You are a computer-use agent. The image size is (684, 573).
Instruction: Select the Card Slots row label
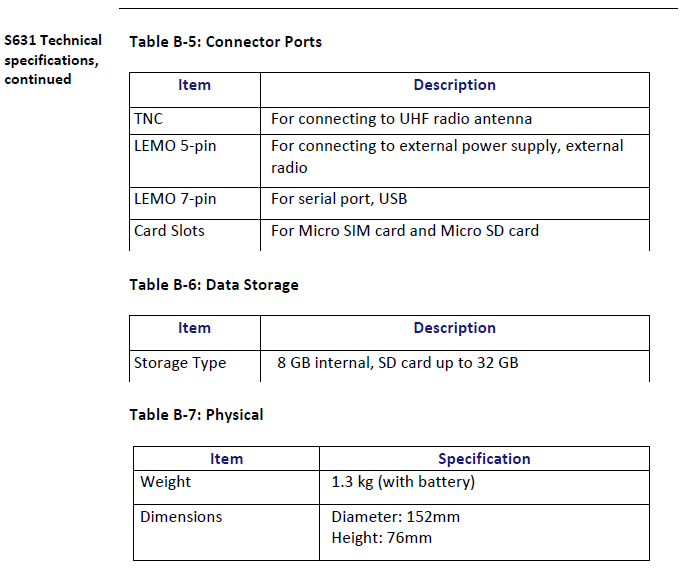pos(169,231)
